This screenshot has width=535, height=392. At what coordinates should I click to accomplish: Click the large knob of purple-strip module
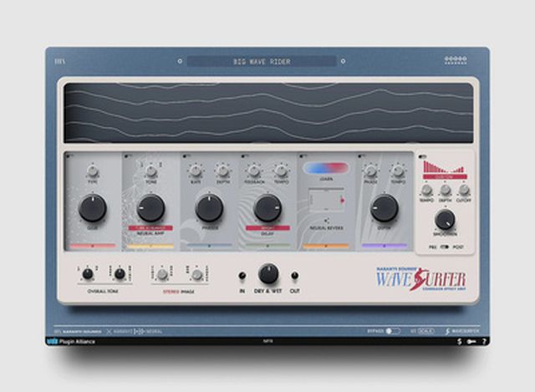pos(385,208)
